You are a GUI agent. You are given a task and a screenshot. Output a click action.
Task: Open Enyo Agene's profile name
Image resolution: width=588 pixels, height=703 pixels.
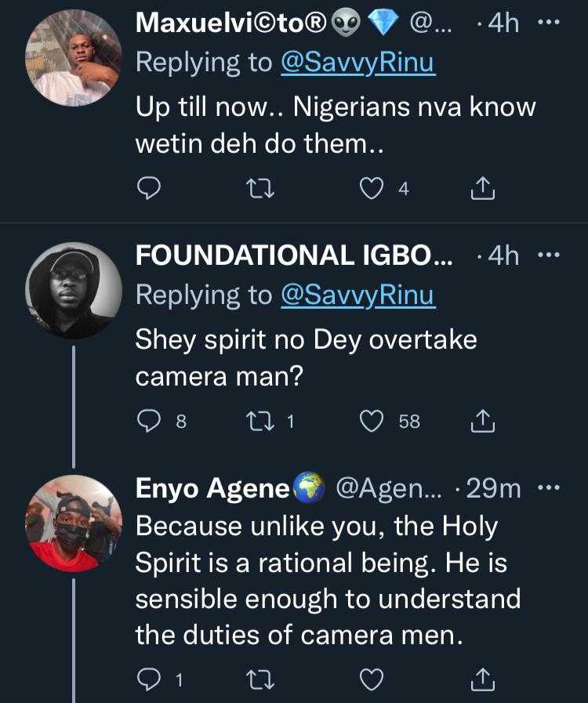213,488
